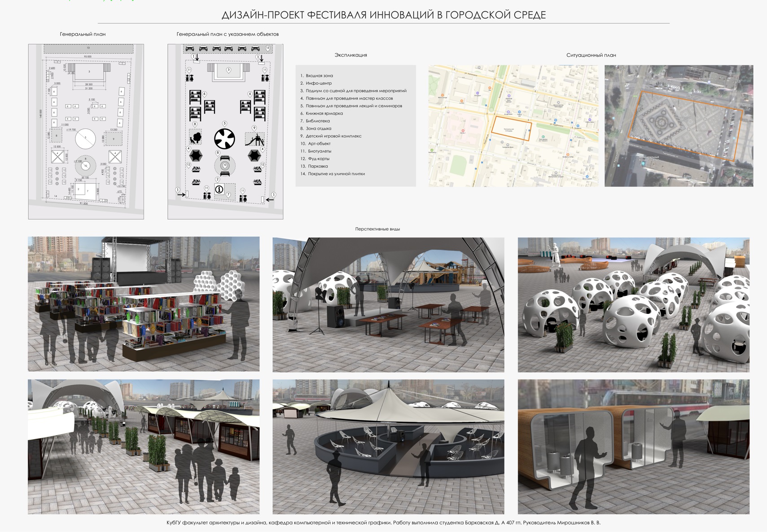Click the toilet icon in the plan's upper-left corner

(x=190, y=78)
